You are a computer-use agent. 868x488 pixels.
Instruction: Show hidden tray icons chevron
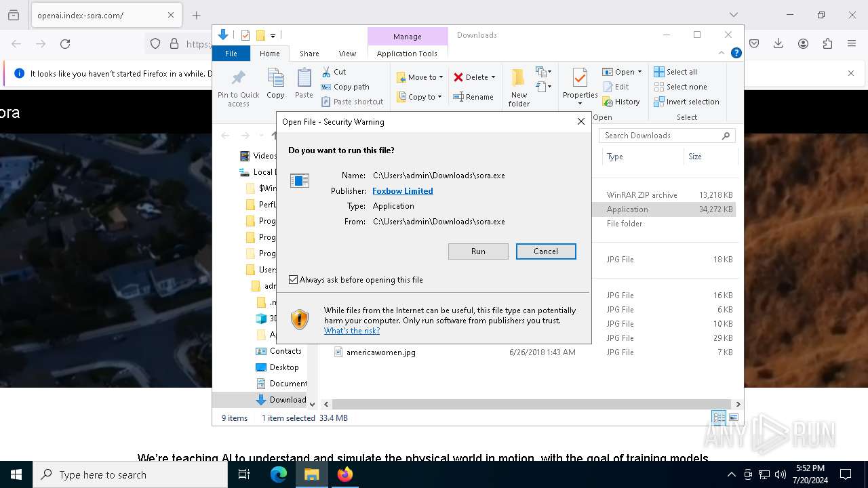click(x=731, y=474)
